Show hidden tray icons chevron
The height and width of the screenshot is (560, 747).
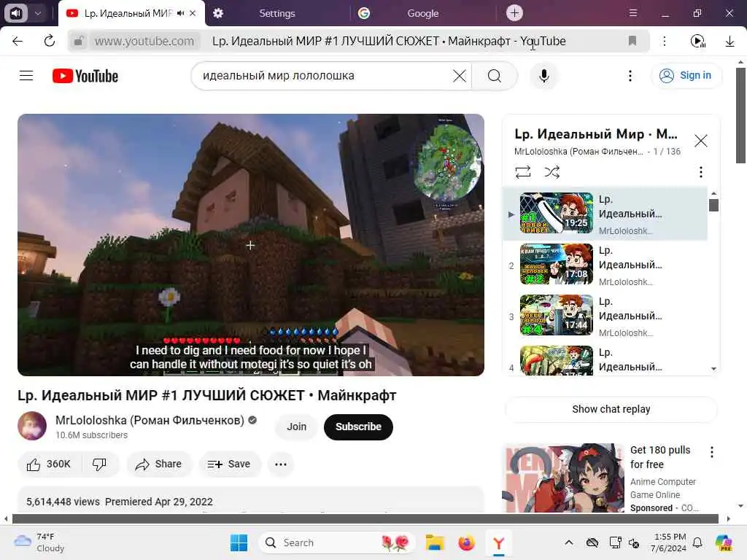(x=569, y=542)
